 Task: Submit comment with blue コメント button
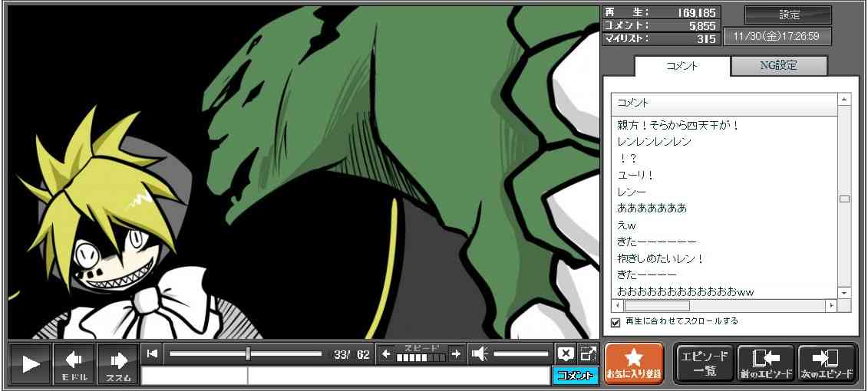tap(575, 376)
